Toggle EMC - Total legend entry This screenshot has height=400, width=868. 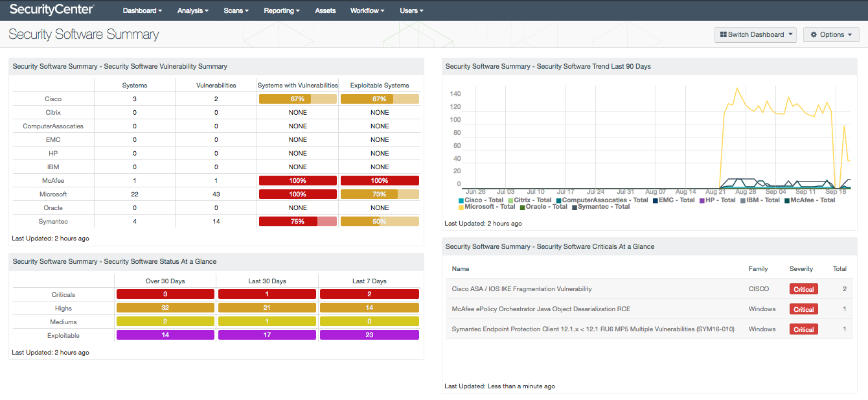673,200
